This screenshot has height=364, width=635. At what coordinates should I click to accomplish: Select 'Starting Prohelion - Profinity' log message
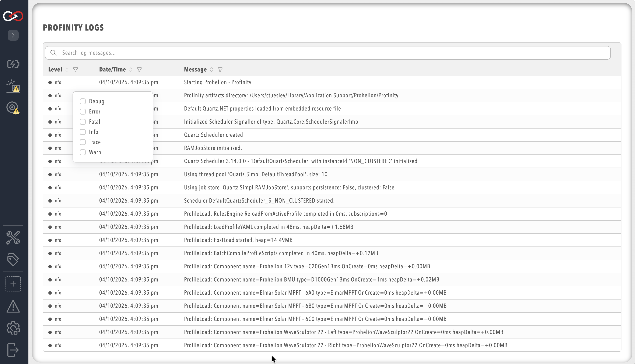pyautogui.click(x=217, y=82)
